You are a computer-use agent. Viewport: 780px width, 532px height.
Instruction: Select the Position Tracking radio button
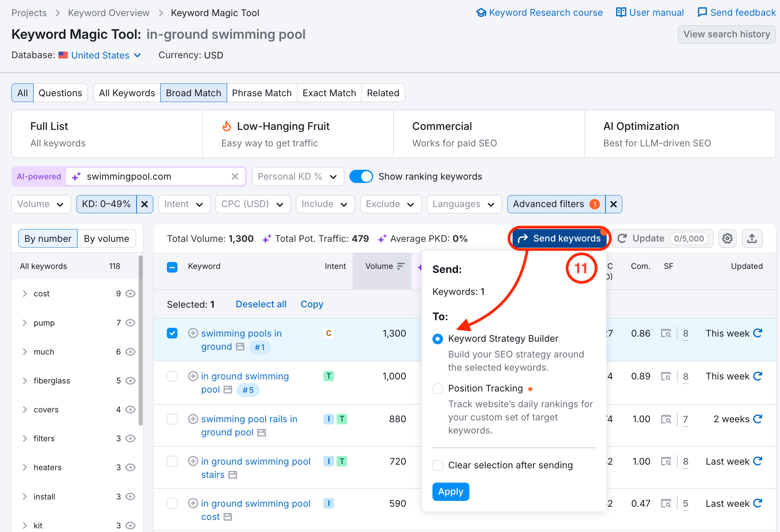coord(438,389)
